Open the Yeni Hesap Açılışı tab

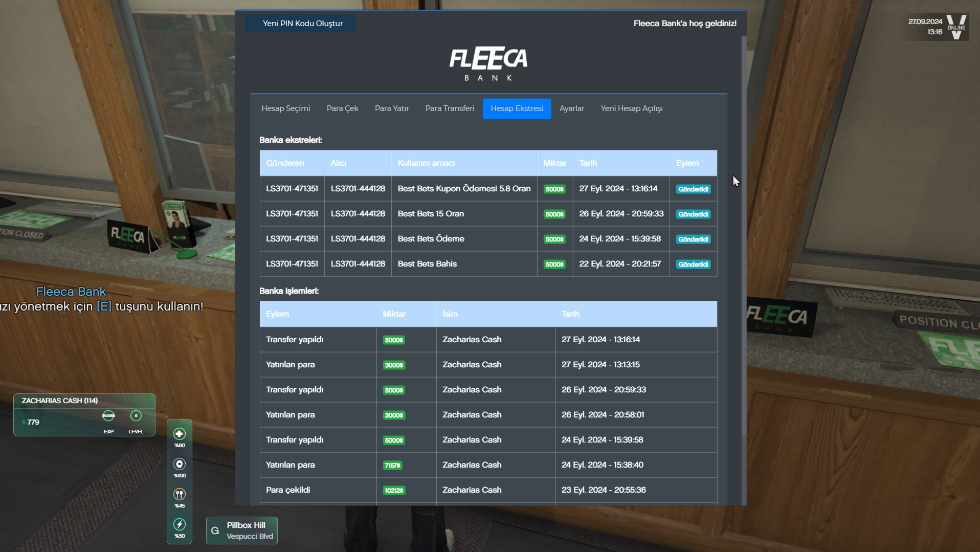(x=632, y=108)
